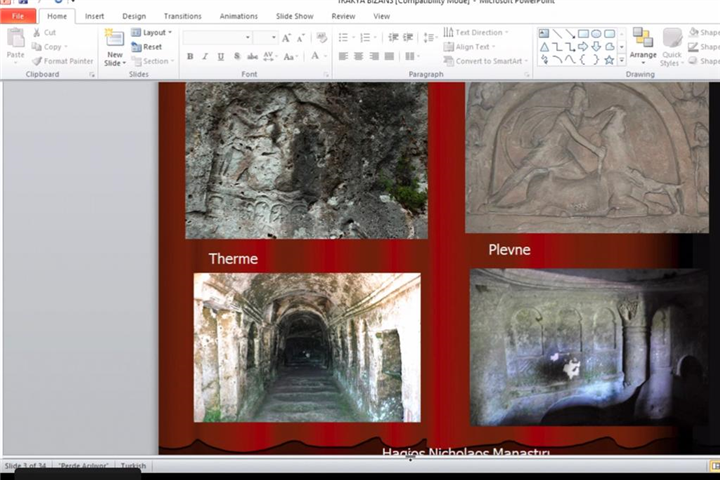720x480 pixels.
Task: Open the View tab
Action: tap(381, 16)
